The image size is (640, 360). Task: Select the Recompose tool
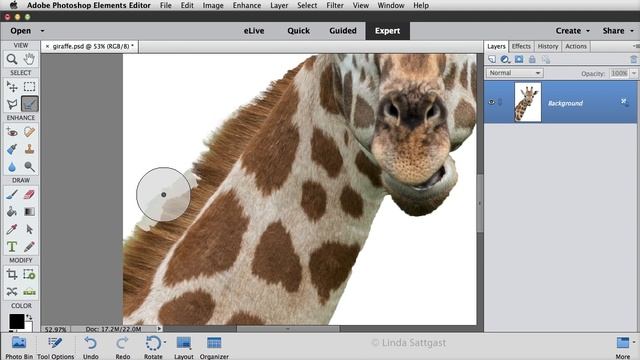click(29, 274)
